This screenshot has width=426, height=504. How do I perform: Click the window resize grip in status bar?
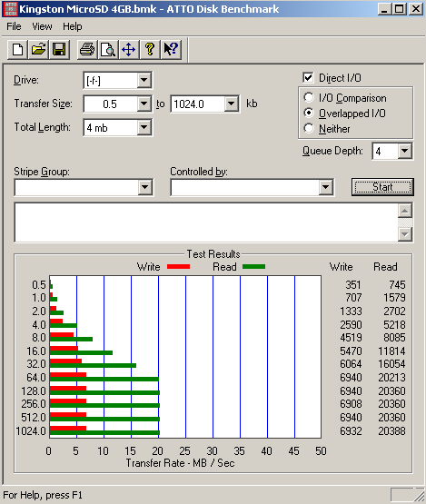coord(419,495)
